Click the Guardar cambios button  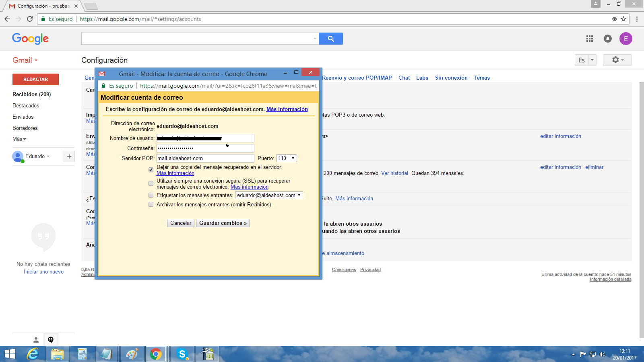point(223,223)
